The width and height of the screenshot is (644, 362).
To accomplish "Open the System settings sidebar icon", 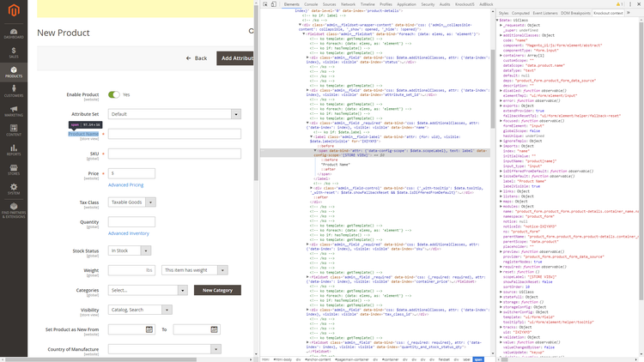I will (x=14, y=190).
